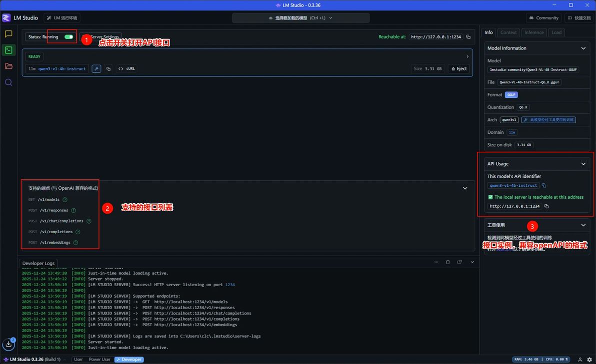Eject the loaded qwen3-vl-4b-instruct model
The image size is (596, 364).
(x=459, y=69)
